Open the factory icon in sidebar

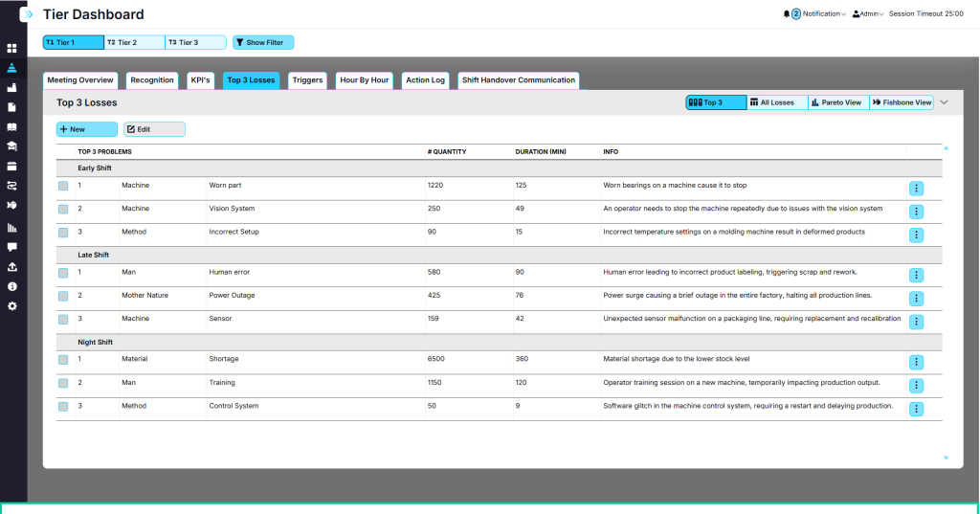click(x=11, y=87)
